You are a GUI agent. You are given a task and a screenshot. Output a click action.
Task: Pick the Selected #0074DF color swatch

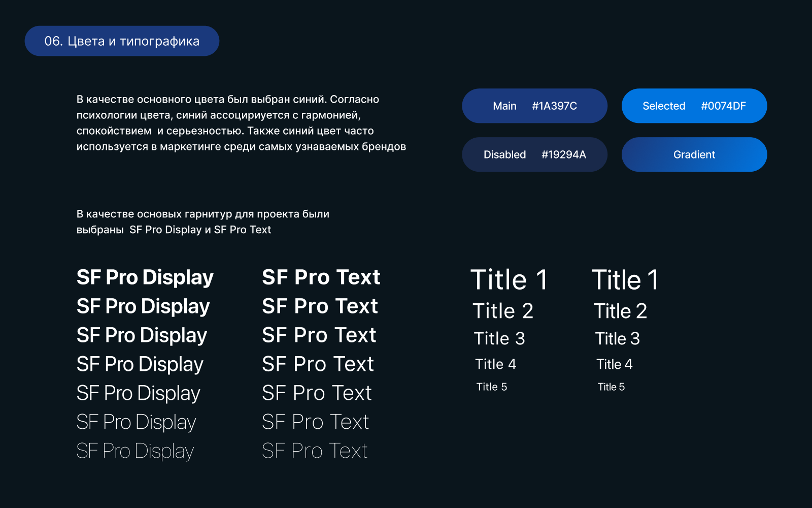pos(694,106)
